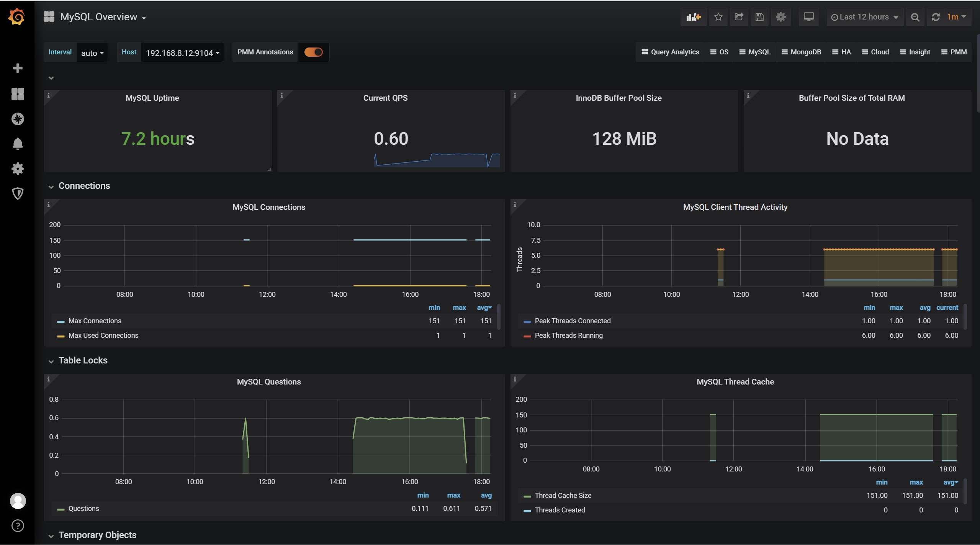This screenshot has height=545, width=980.
Task: Open the Query Analytics link
Action: click(671, 52)
